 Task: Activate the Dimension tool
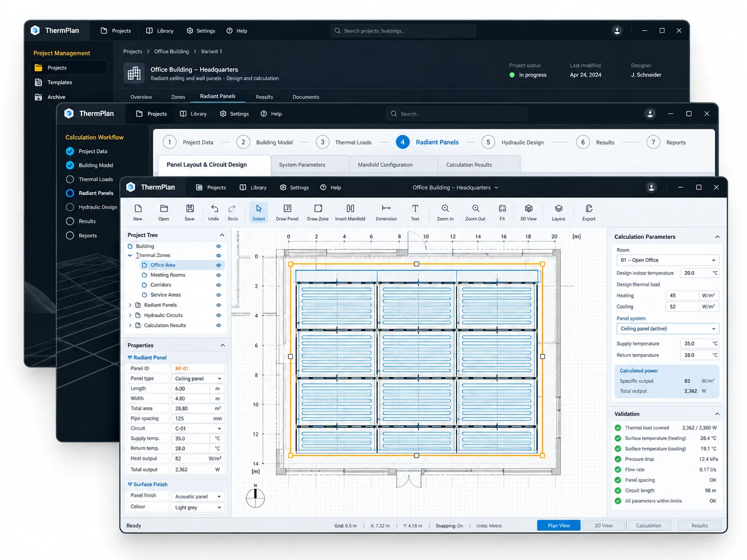[x=386, y=212]
